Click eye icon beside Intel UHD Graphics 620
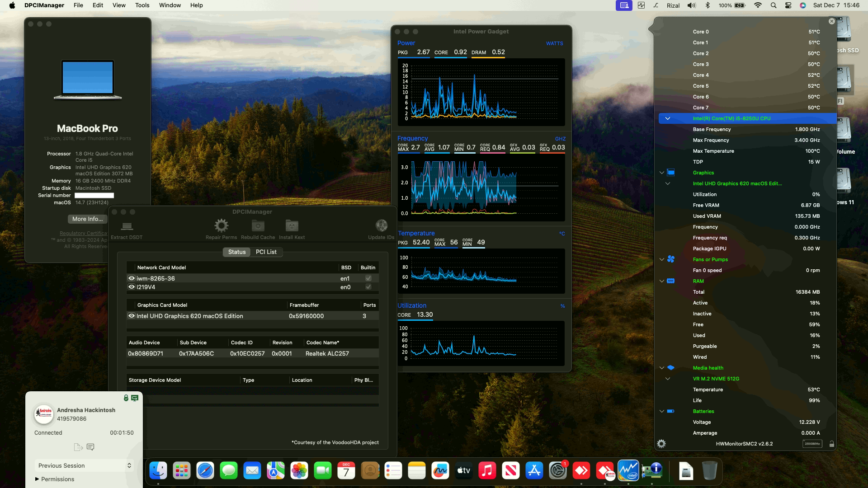Image resolution: width=868 pixels, height=488 pixels. 132,316
